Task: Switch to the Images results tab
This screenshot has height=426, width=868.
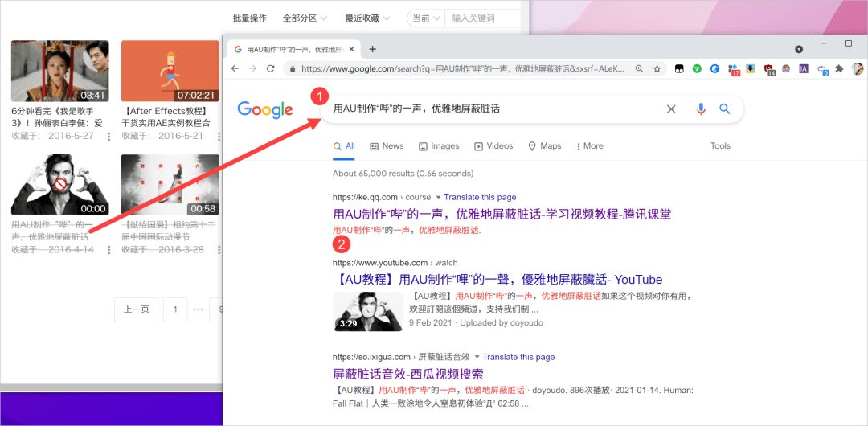Action: pyautogui.click(x=439, y=146)
